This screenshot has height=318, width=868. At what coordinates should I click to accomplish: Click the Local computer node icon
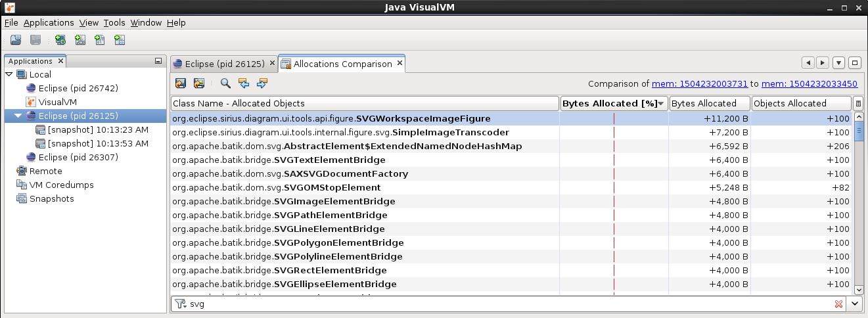coord(22,74)
